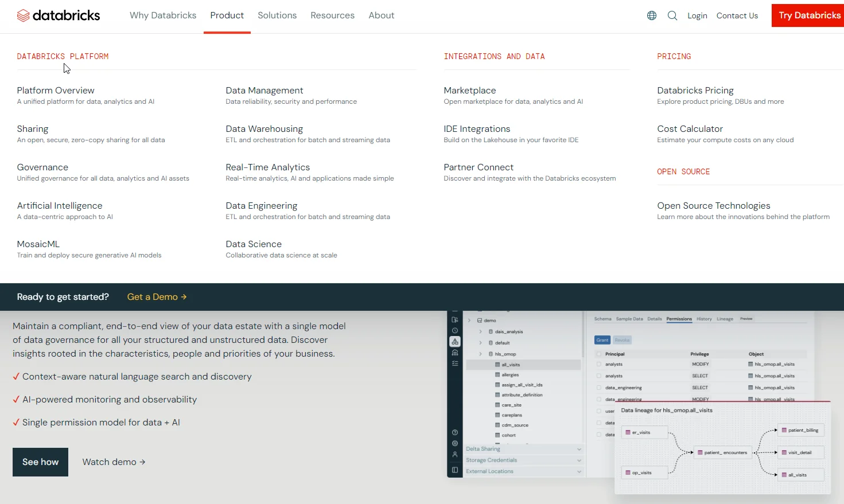Select the Product menu item
844x504 pixels.
tap(227, 15)
